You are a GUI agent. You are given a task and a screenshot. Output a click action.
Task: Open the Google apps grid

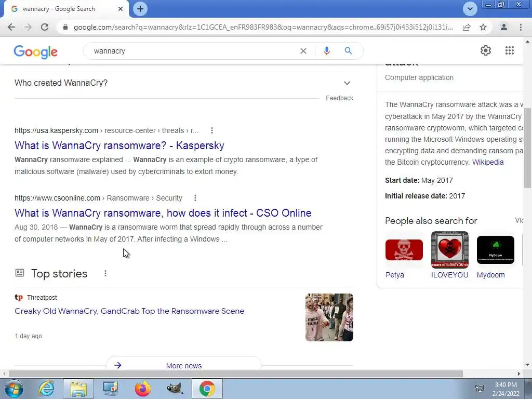coord(509,50)
